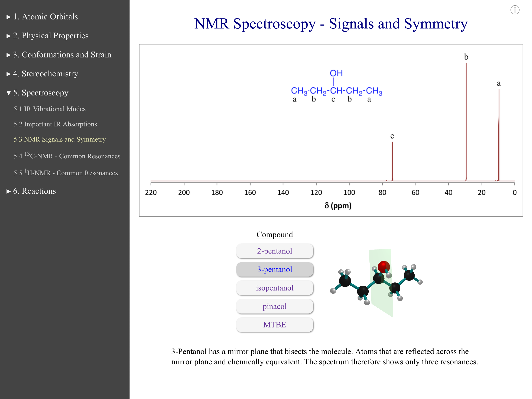Click the 5. Spectroscopy chapter title
The height and width of the screenshot is (399, 532).
pos(41,93)
